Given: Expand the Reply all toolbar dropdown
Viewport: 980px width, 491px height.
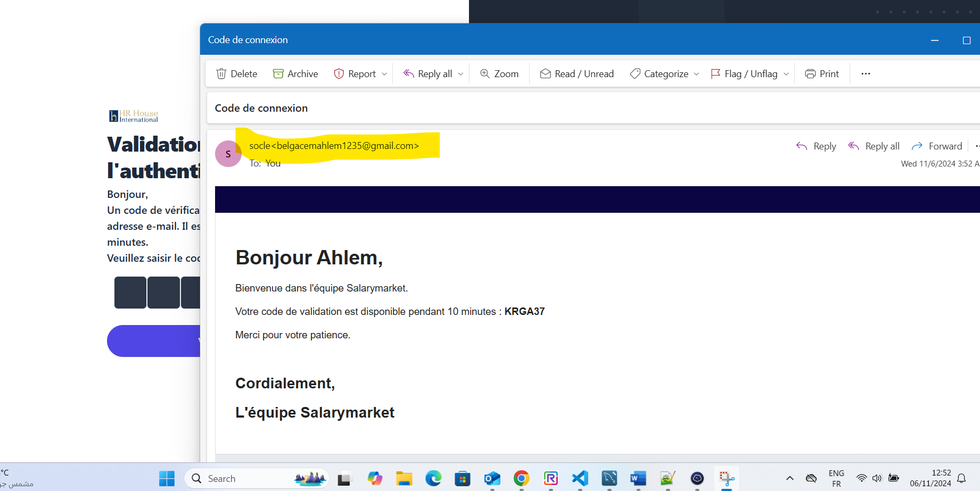Looking at the screenshot, I should pyautogui.click(x=461, y=74).
